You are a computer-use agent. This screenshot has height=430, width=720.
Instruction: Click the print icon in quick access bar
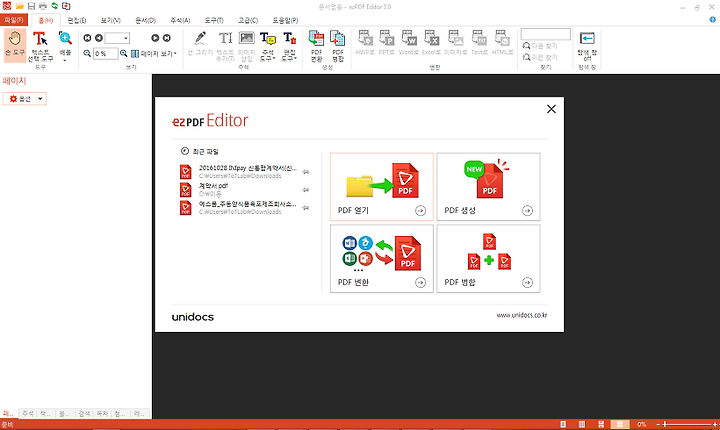tap(43, 6)
